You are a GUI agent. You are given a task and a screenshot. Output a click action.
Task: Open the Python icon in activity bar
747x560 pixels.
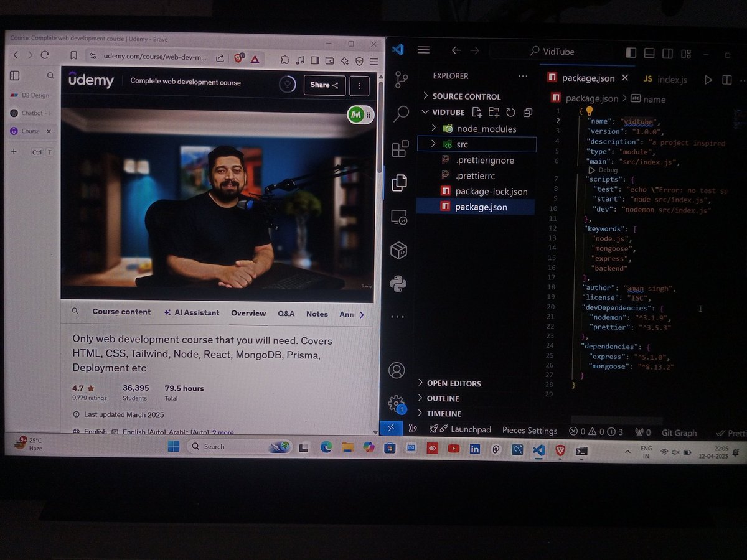coord(398,284)
